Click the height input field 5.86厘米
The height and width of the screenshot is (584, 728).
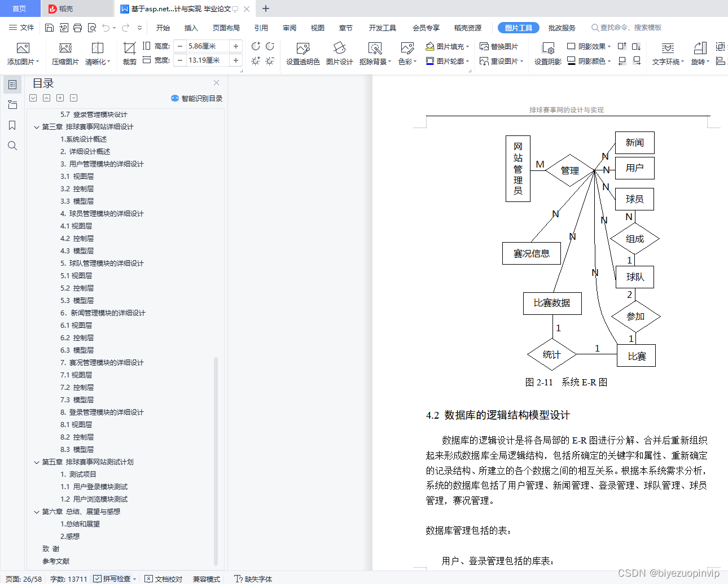coord(207,46)
